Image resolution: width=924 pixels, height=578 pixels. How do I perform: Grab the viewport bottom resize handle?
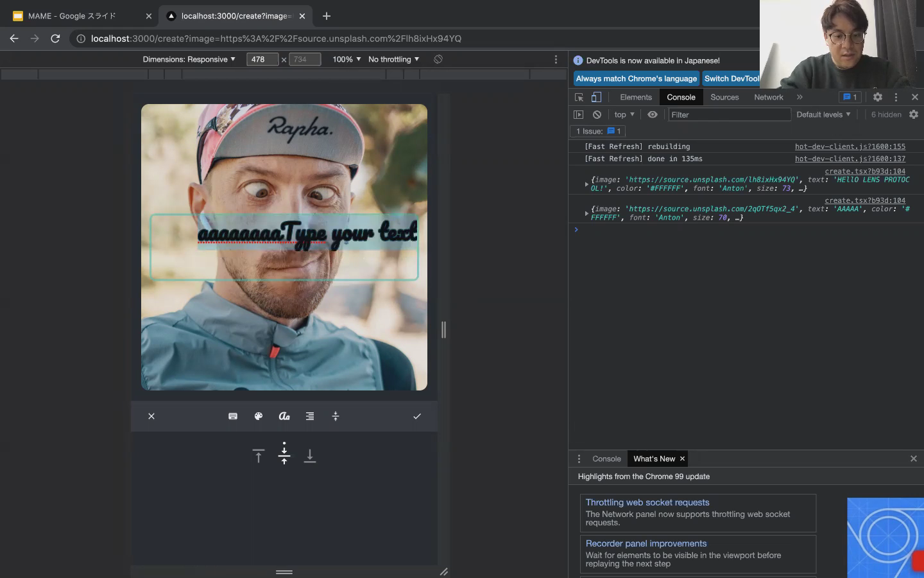284,572
